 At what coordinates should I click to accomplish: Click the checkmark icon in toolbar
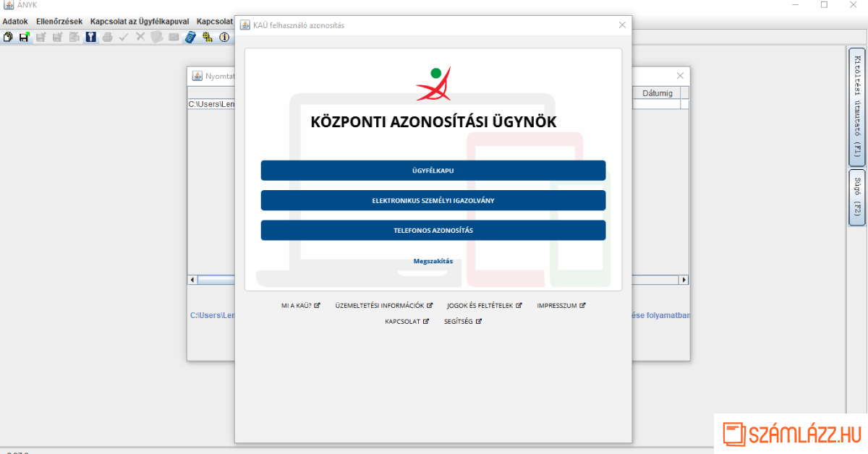124,37
